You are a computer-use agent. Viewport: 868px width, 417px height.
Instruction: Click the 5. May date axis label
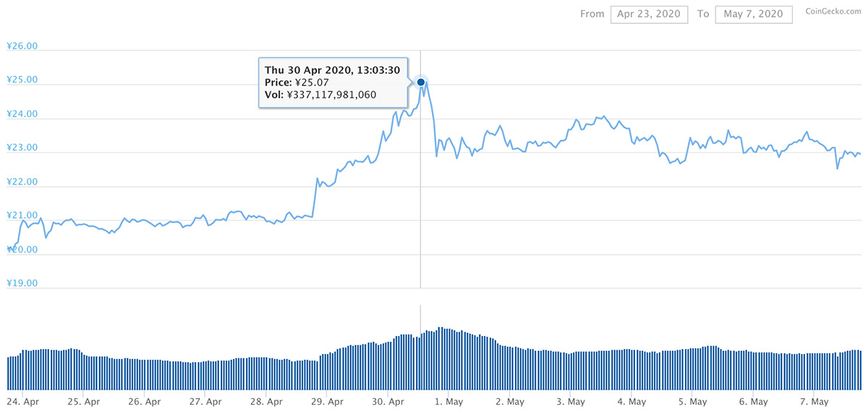[692, 401]
